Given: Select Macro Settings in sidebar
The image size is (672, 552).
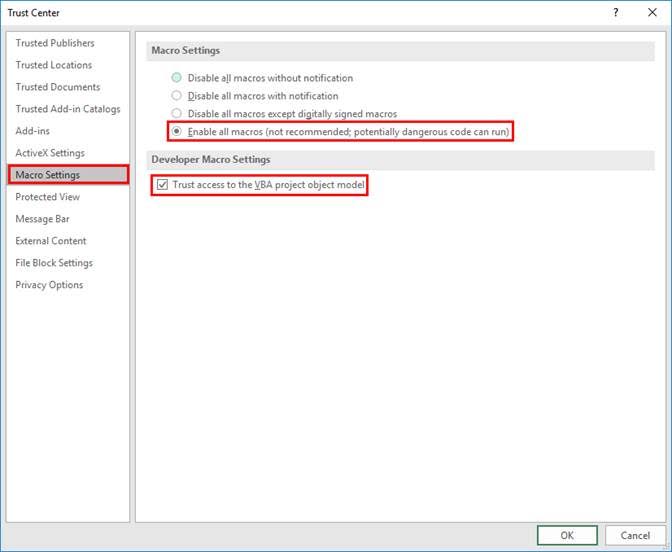Looking at the screenshot, I should click(x=68, y=175).
